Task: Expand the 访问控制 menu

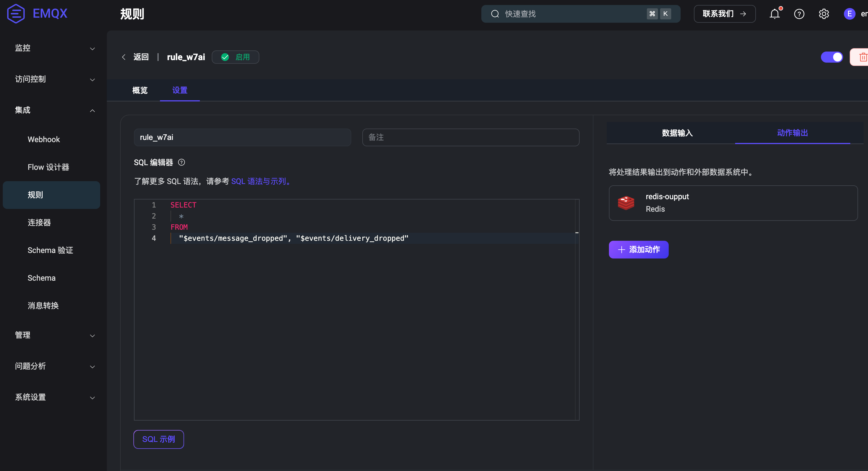Action: tap(55, 79)
